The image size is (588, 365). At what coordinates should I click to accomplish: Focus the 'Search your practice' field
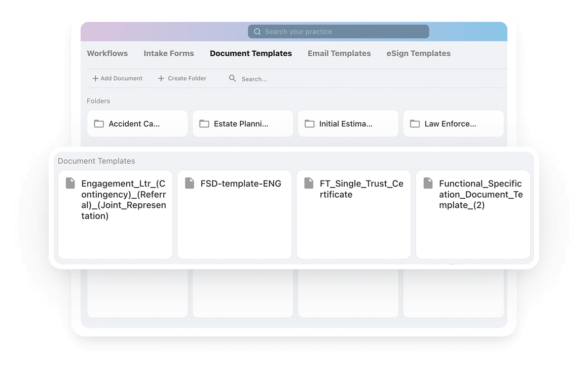340,31
